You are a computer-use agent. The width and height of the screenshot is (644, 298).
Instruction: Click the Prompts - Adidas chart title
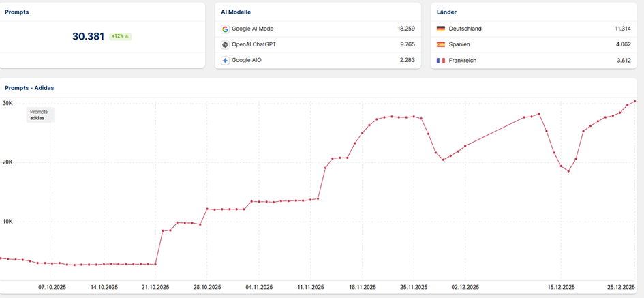tap(29, 88)
